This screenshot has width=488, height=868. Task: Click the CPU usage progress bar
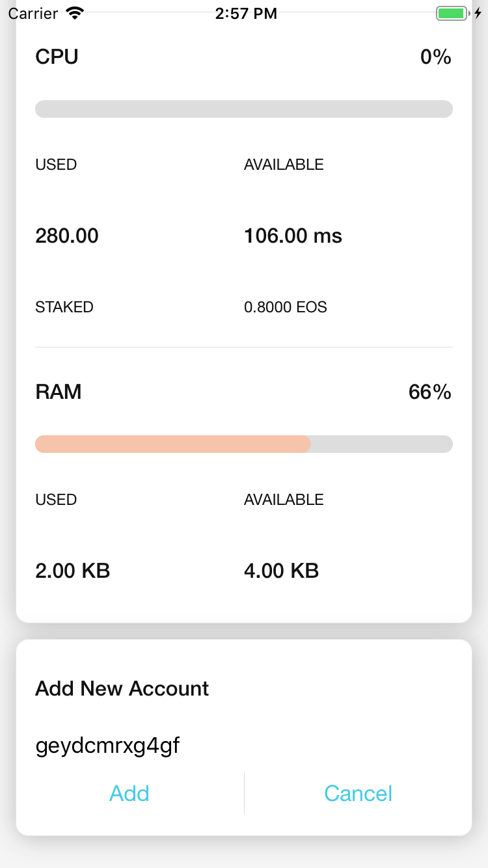point(244,109)
